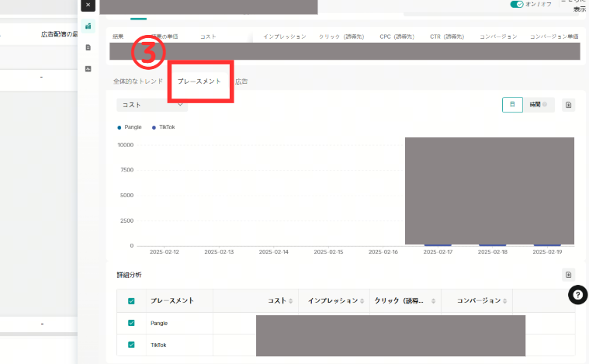
Task: Open the document icon in sidebar
Action: [88, 47]
